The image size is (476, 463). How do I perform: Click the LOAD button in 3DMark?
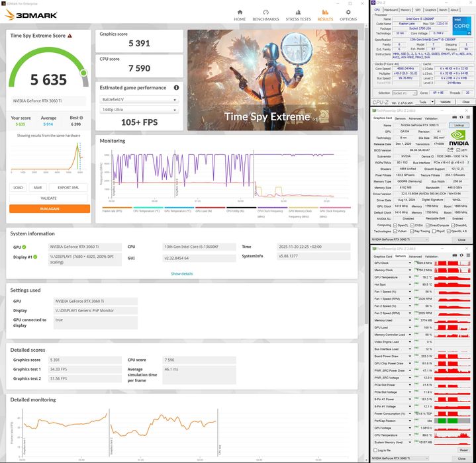[18, 188]
